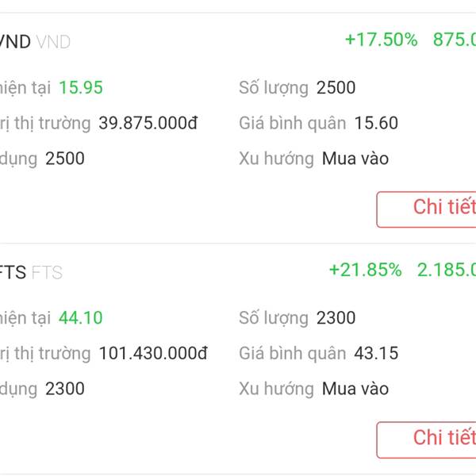Select FTS market value 101.430.000đ

[153, 353]
